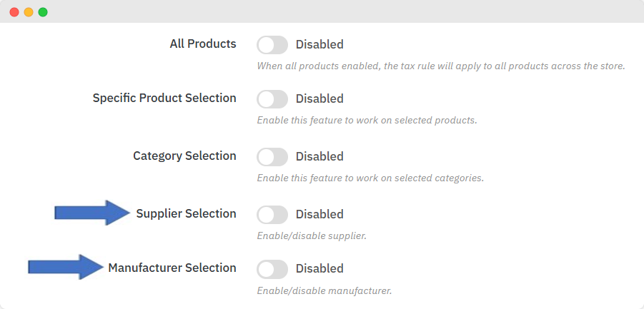Screen dimensions: 644x309
Task: Click the blue arrow pointing to Manufacturer Selection
Action: (64, 267)
